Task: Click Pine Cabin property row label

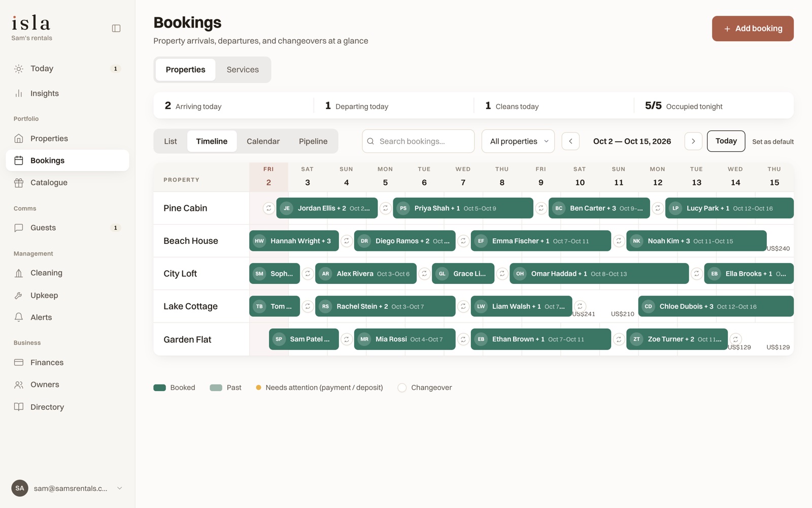Action: (x=185, y=208)
